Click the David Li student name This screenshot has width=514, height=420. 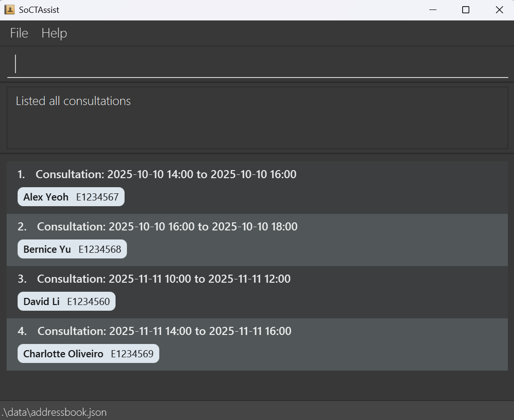coord(41,302)
